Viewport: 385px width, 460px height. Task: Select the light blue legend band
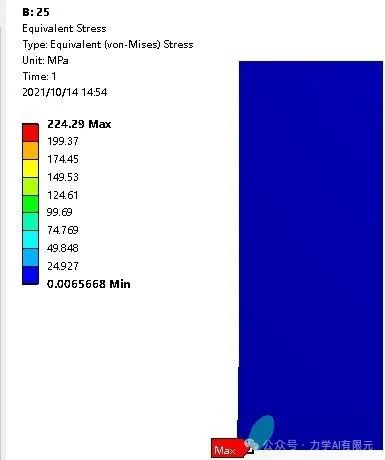tap(30, 257)
